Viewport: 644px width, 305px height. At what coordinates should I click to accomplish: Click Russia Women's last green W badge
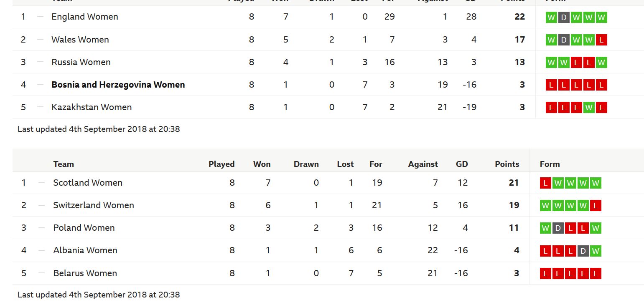point(601,63)
